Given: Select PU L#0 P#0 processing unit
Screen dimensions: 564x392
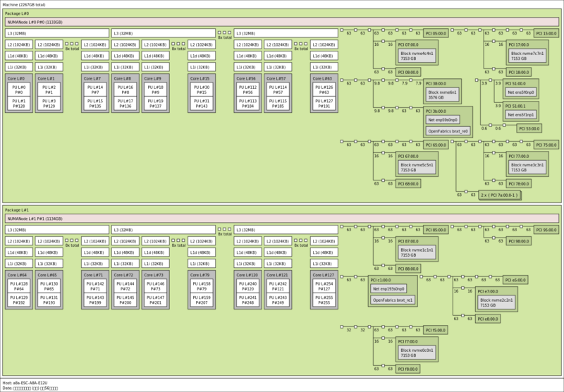Looking at the screenshot, I should click(x=19, y=90).
